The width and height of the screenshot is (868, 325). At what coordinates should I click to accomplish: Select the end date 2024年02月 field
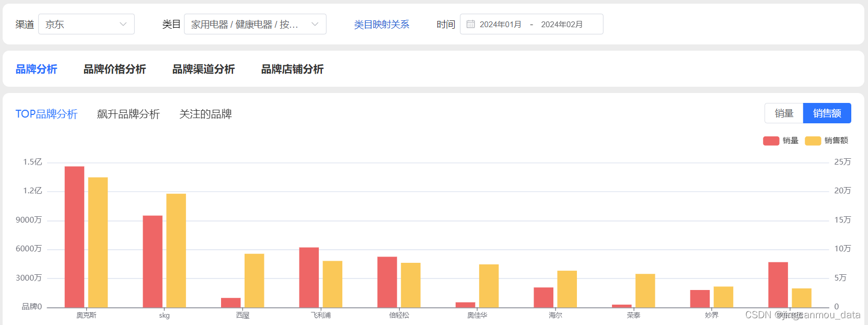(562, 25)
